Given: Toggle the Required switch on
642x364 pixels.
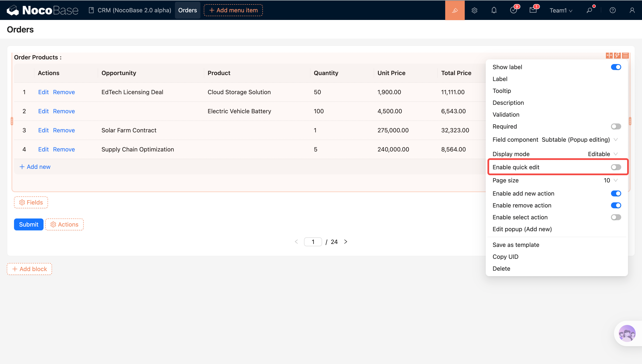Looking at the screenshot, I should (616, 126).
